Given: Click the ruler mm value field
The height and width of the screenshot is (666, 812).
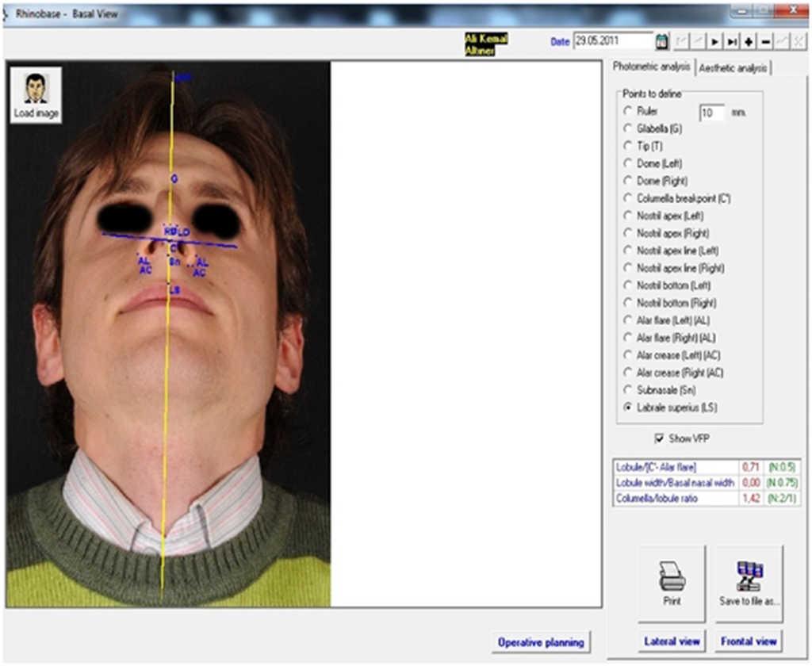Looking at the screenshot, I should pos(711,113).
